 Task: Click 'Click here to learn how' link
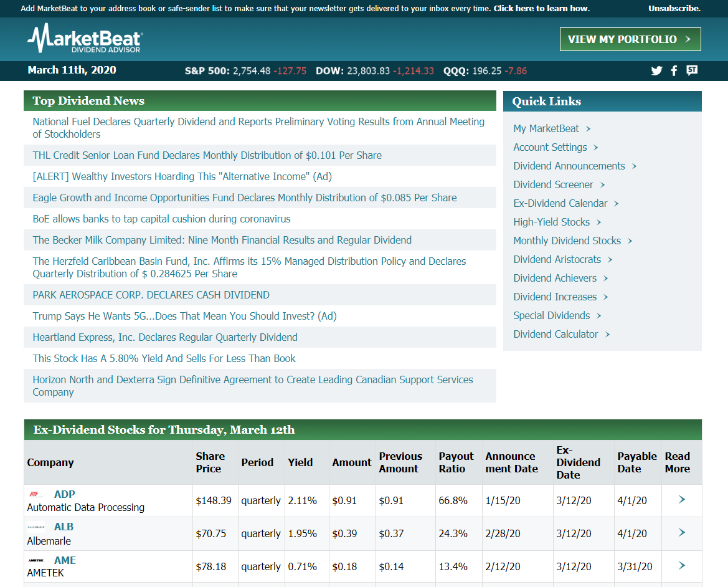pyautogui.click(x=541, y=9)
